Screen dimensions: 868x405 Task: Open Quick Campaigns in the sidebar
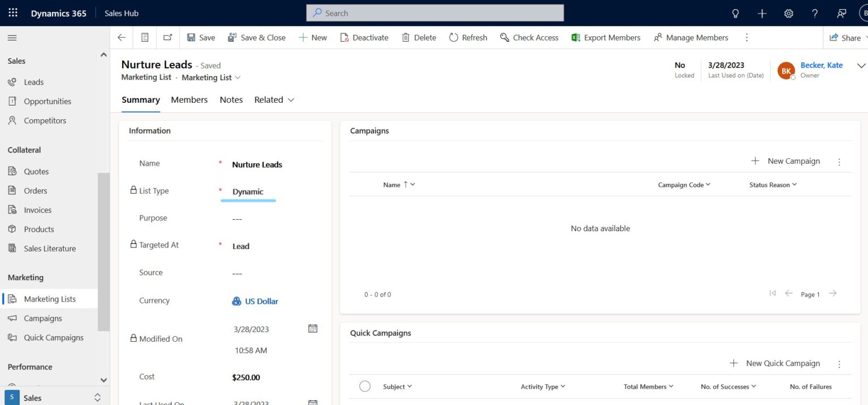tap(54, 337)
